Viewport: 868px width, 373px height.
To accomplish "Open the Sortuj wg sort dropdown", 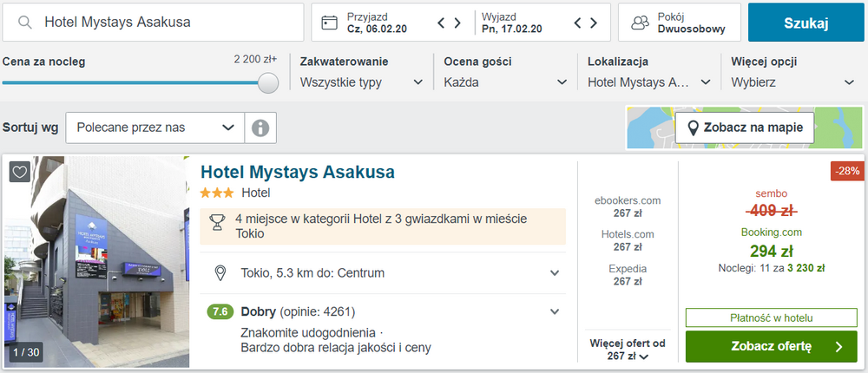I will pyautogui.click(x=155, y=128).
